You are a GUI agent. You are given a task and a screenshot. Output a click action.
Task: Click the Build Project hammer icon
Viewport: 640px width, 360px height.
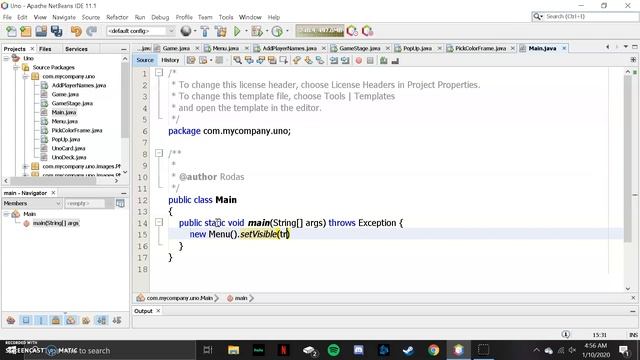[205, 31]
